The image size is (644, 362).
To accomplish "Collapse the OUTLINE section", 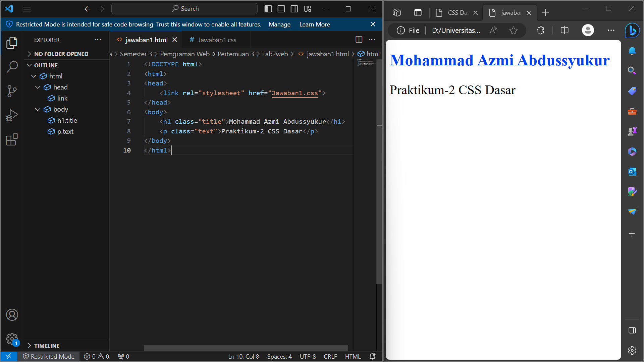I will coord(46,65).
